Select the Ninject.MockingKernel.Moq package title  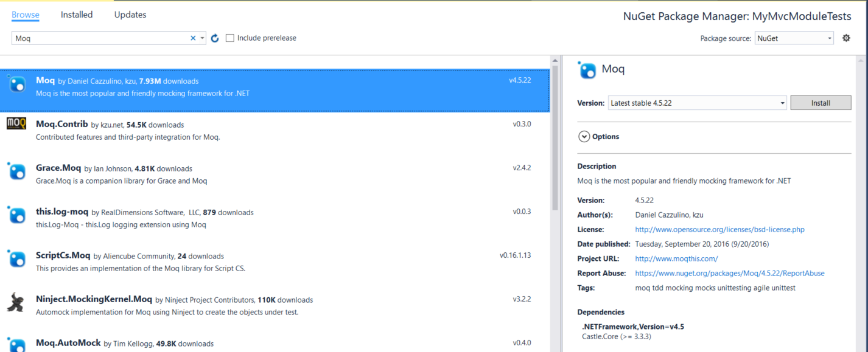click(94, 299)
